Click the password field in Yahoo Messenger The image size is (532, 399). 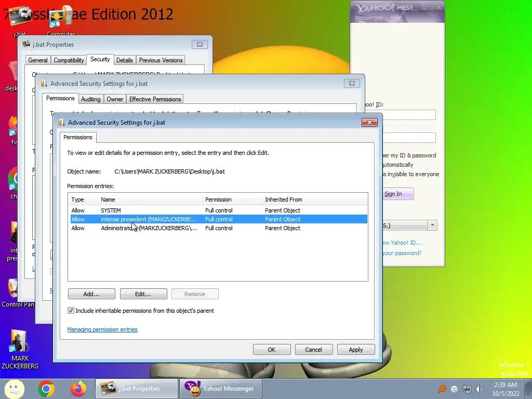coord(409,137)
